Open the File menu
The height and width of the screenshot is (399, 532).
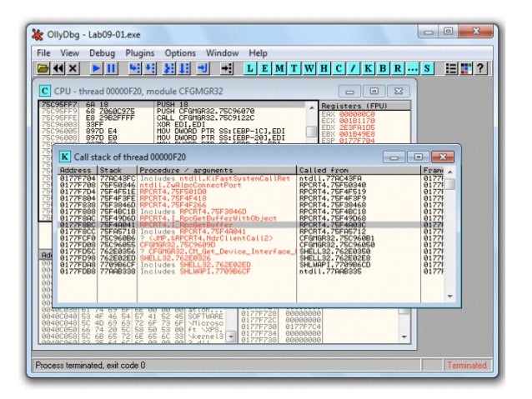(x=43, y=53)
